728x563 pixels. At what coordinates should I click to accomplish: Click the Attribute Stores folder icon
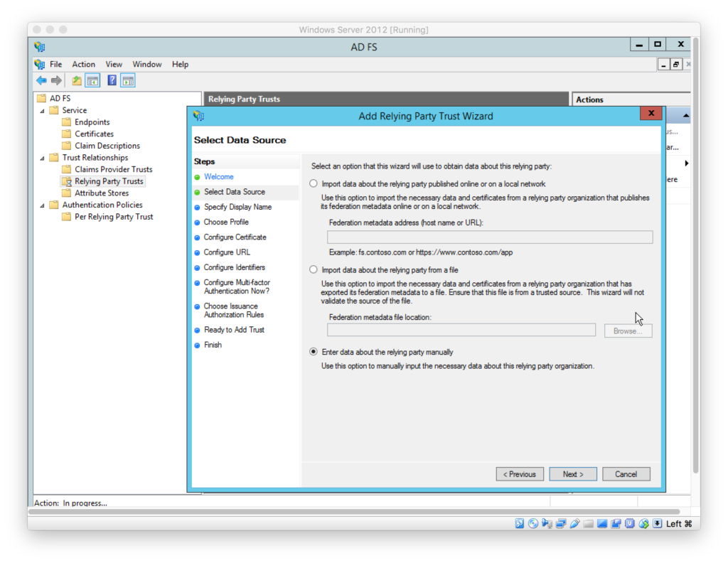[66, 193]
